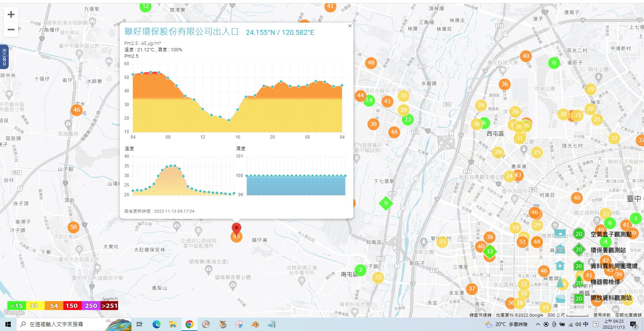
Task: Click legend pentagon beside 資料異於周圍環境
Action: (579, 266)
